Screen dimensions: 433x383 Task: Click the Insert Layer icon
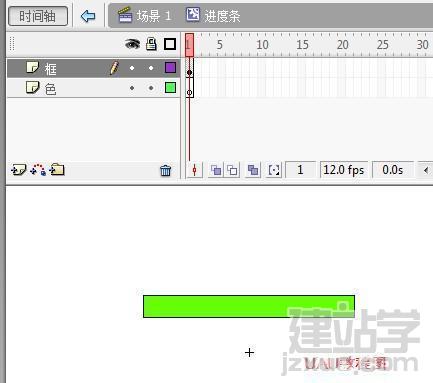point(18,170)
